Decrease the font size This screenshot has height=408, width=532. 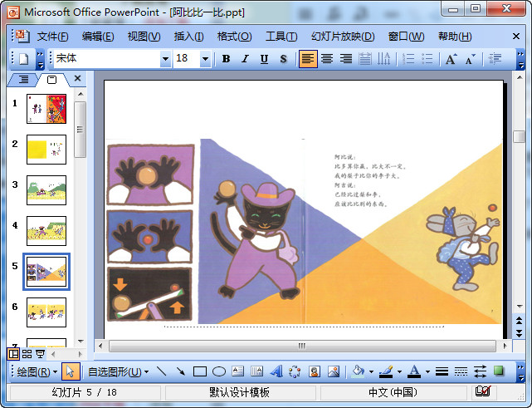click(x=471, y=59)
